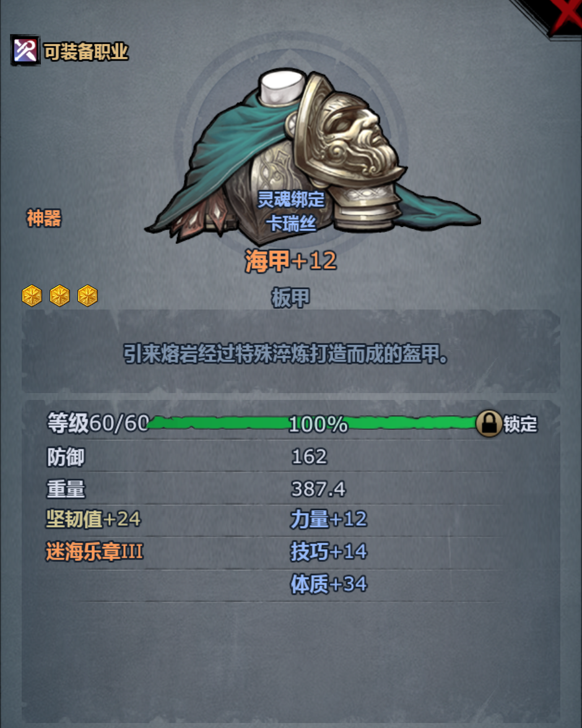Click the 迷海乐章III set effect
The image size is (582, 728).
94,552
